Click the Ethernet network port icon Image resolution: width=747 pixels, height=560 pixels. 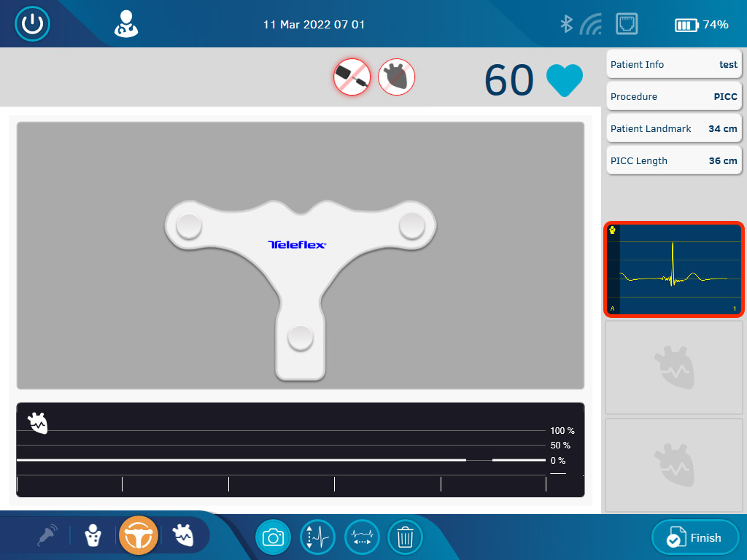pos(627,24)
